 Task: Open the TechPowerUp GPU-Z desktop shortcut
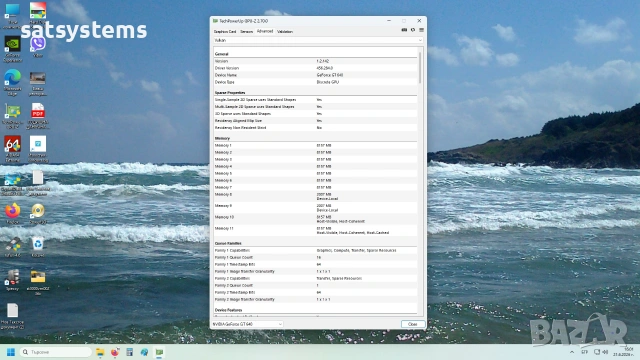pyautogui.click(x=13, y=116)
